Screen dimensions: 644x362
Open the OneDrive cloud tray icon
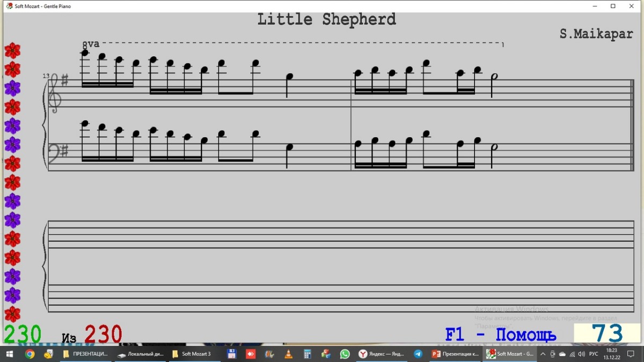[562, 354]
